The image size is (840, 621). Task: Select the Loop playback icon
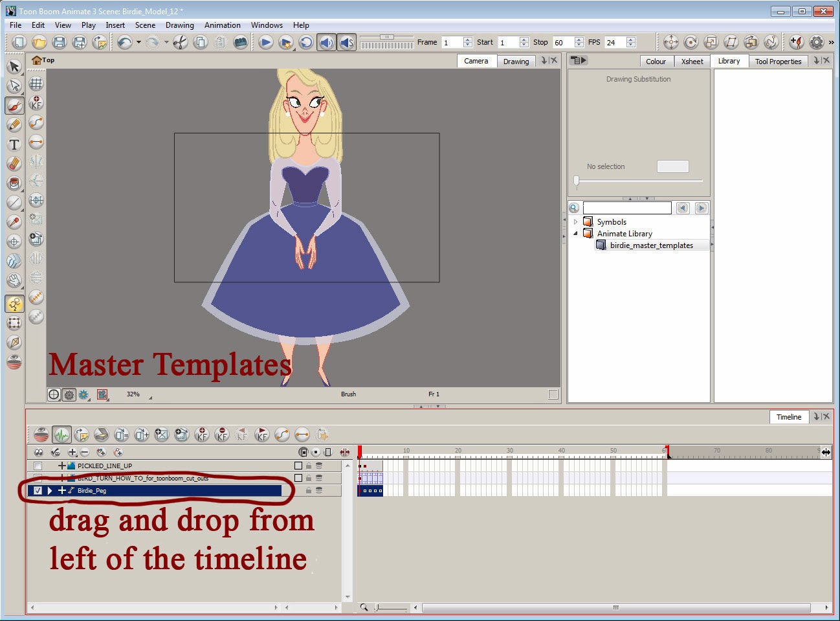click(305, 42)
